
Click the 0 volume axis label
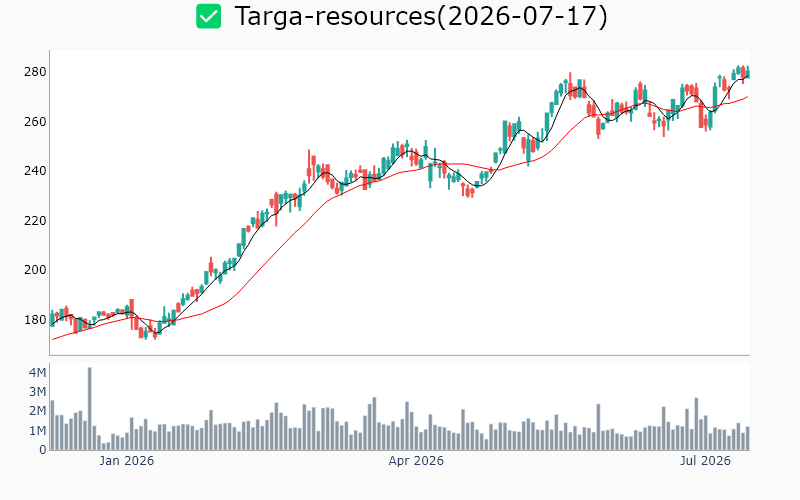coord(42,450)
